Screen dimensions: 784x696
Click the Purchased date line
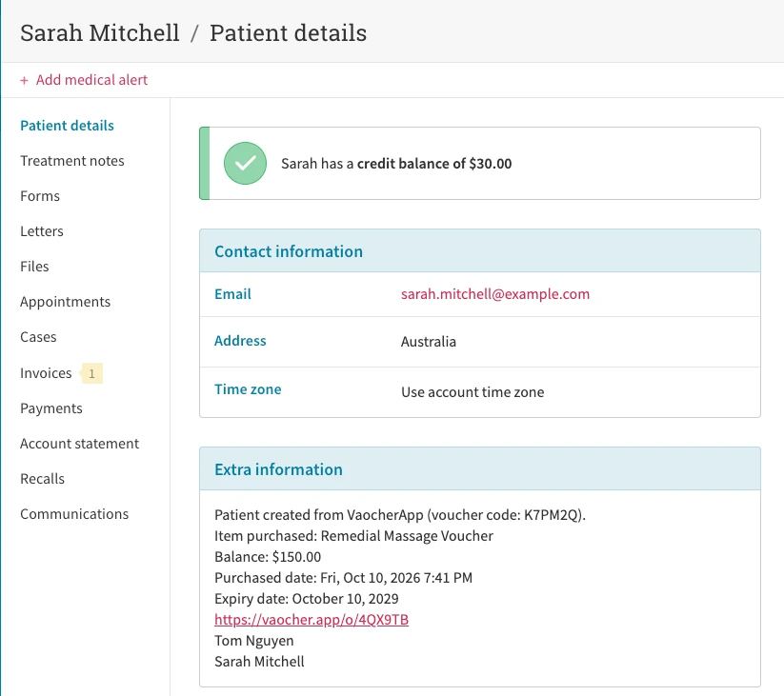coord(344,578)
